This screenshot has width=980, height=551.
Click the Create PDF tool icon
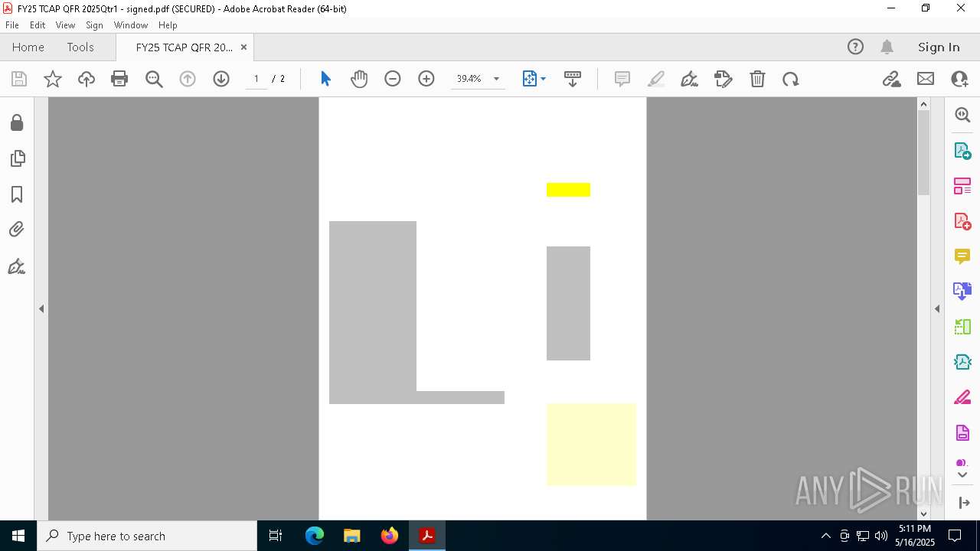962,221
